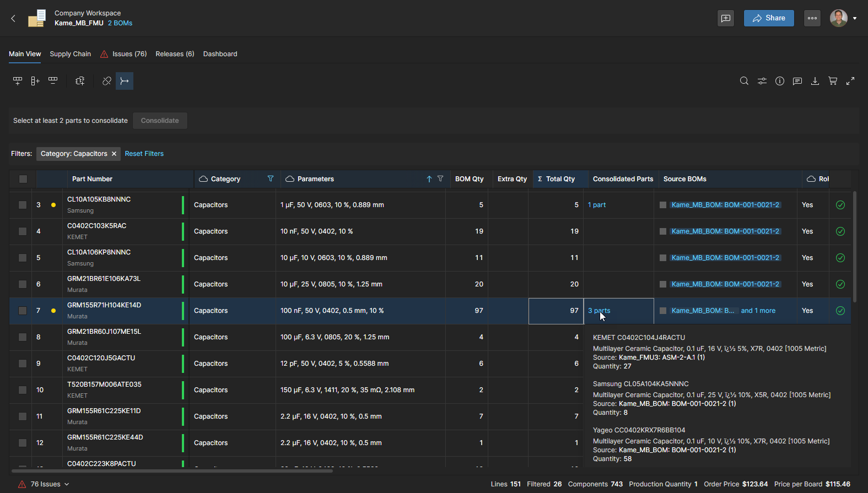Viewport: 868px width, 493px height.
Task: Toggle the consolidate parts toolbar icon
Action: pyautogui.click(x=125, y=81)
